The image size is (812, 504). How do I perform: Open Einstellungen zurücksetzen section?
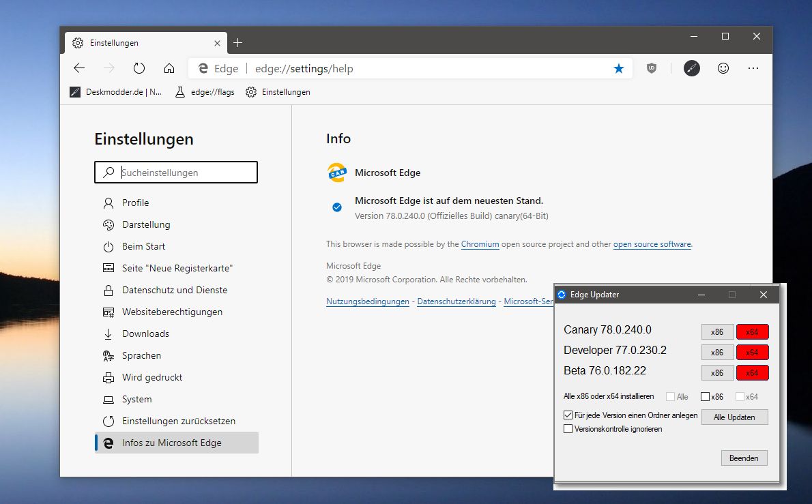tap(177, 421)
